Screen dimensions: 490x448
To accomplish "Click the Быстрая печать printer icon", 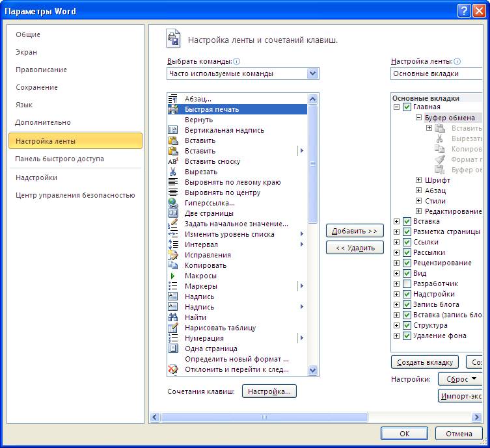I will [173, 109].
